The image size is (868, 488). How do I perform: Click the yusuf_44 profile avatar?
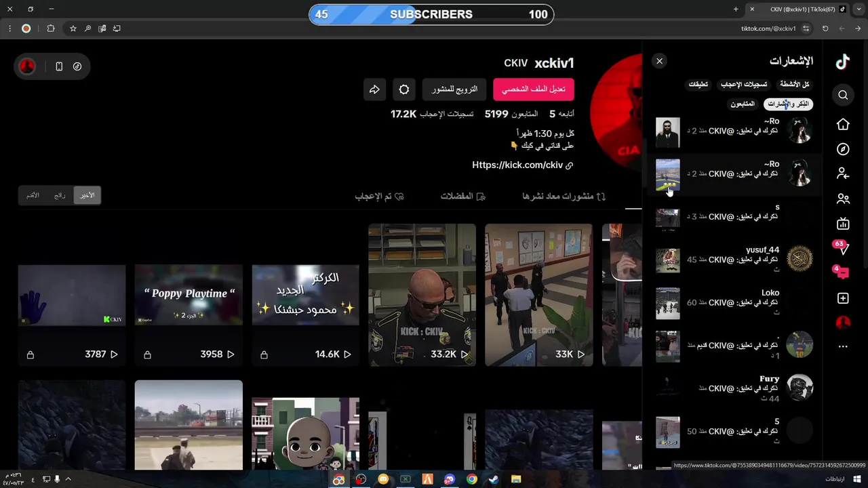click(x=800, y=258)
